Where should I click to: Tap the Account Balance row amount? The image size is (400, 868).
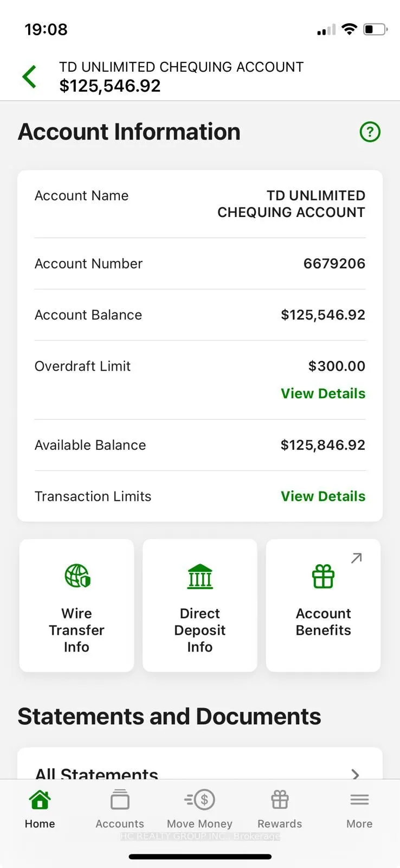323,315
